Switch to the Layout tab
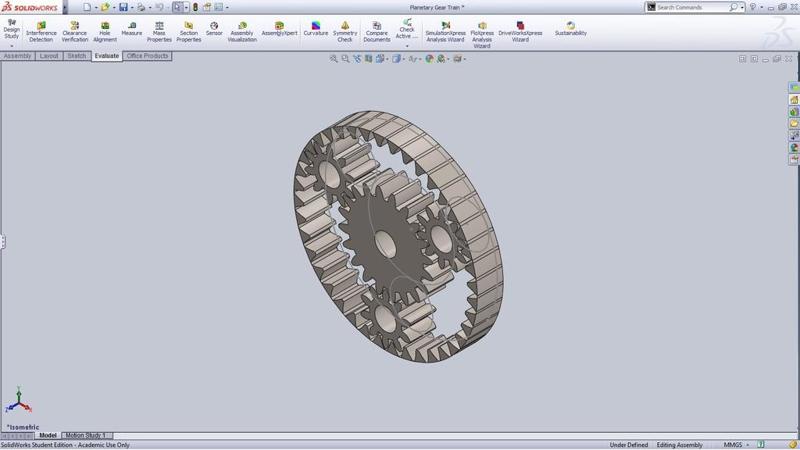 pyautogui.click(x=49, y=56)
